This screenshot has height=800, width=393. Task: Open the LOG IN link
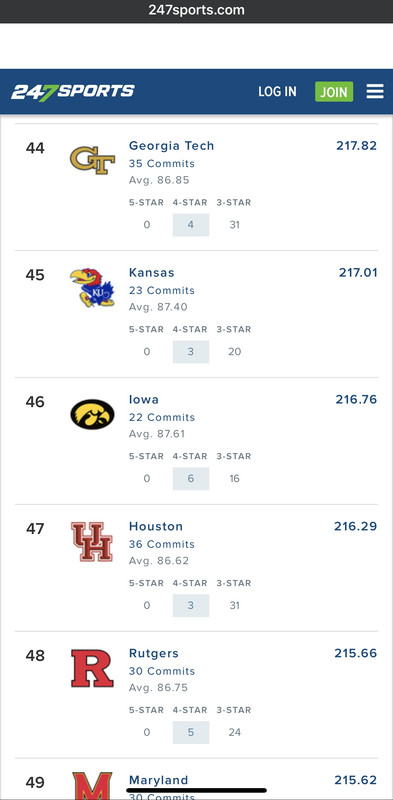[x=277, y=91]
